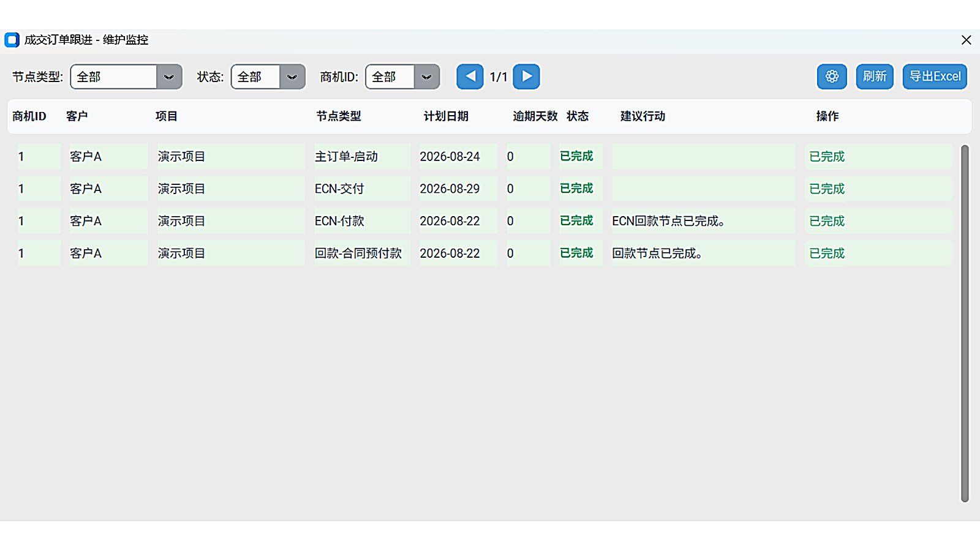Click the 建议行动 column header
The width and height of the screenshot is (980, 551).
[643, 116]
